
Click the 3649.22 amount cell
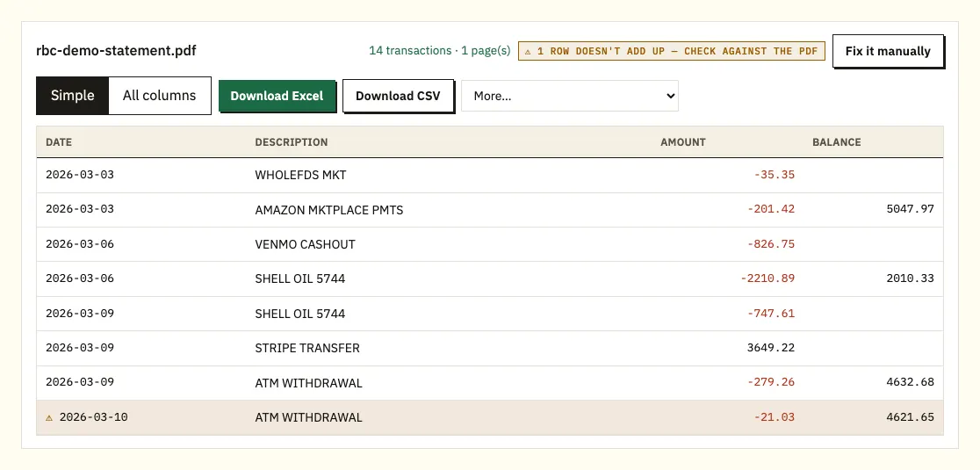(771, 348)
